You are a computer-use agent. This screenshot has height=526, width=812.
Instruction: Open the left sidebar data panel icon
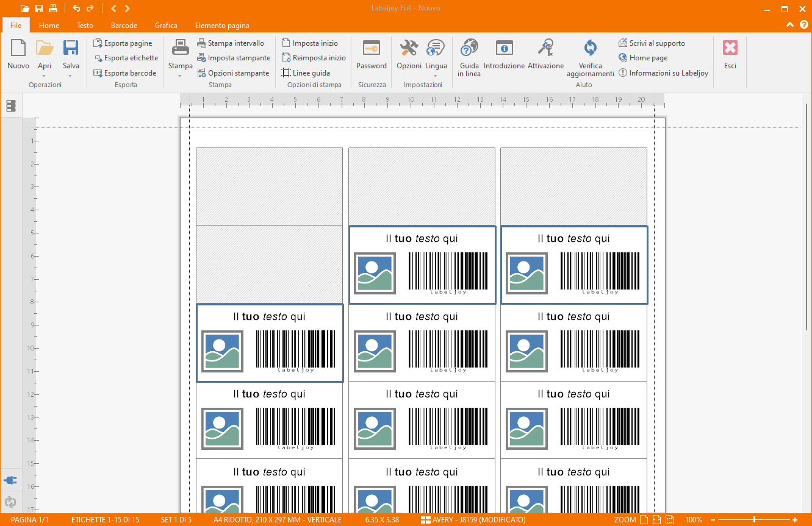coord(10,106)
